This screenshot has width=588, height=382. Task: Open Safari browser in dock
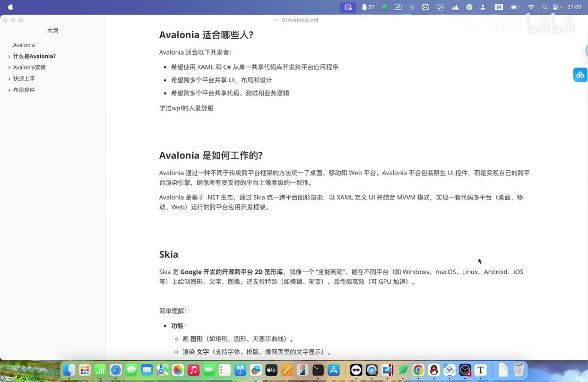click(x=116, y=370)
